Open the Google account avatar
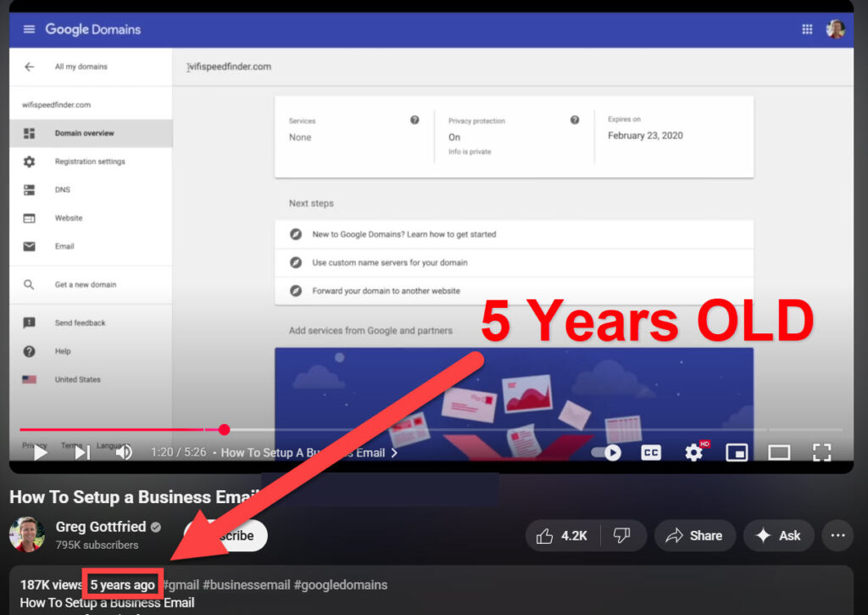 (x=835, y=29)
